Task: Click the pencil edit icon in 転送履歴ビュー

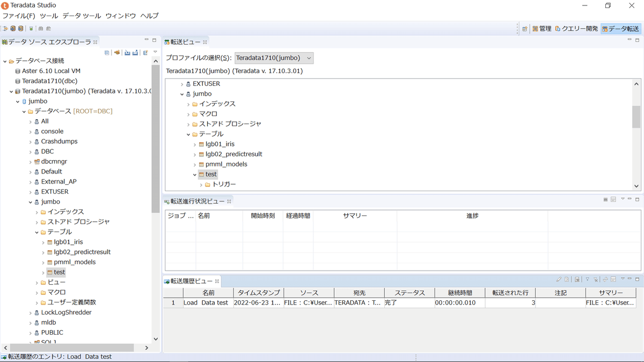Action: [x=559, y=279]
